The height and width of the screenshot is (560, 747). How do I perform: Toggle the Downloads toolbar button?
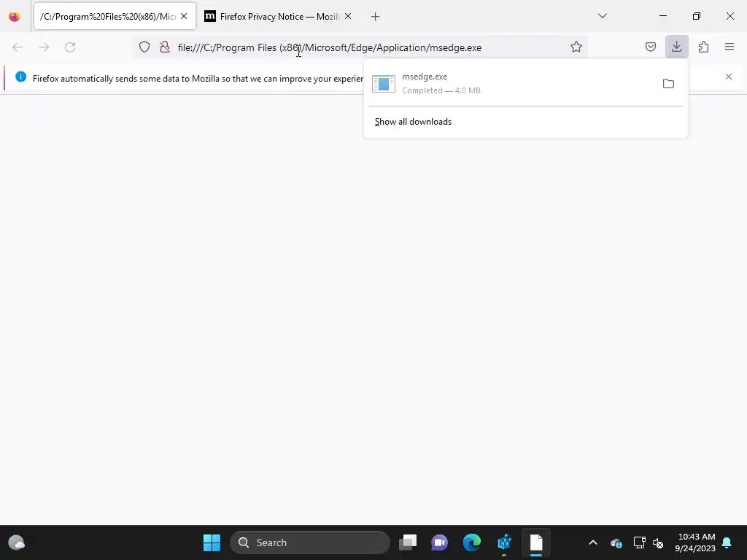pyautogui.click(x=676, y=47)
